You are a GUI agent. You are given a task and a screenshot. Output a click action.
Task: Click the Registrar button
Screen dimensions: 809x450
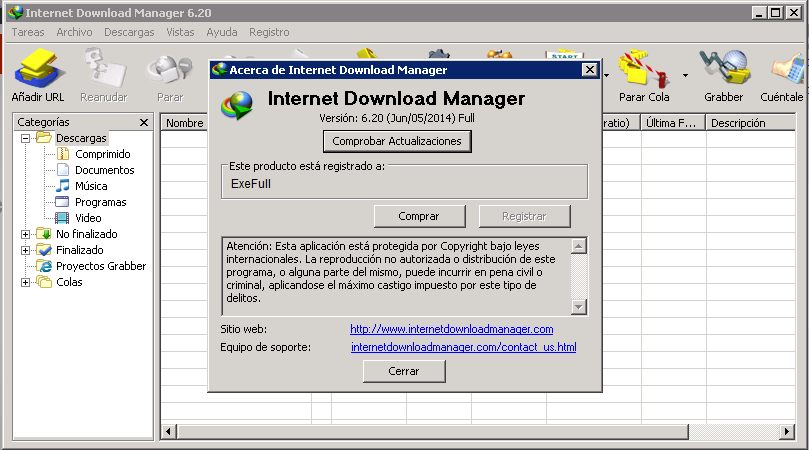(524, 216)
